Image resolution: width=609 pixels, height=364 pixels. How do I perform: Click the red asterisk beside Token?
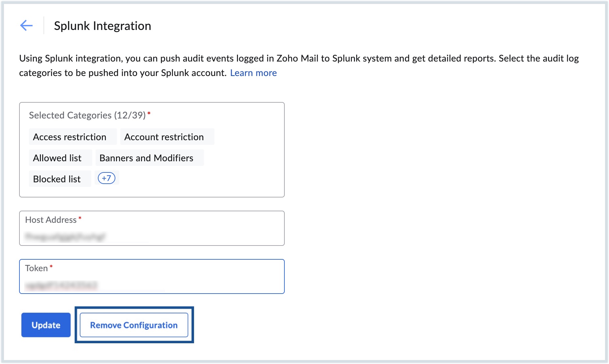click(51, 266)
